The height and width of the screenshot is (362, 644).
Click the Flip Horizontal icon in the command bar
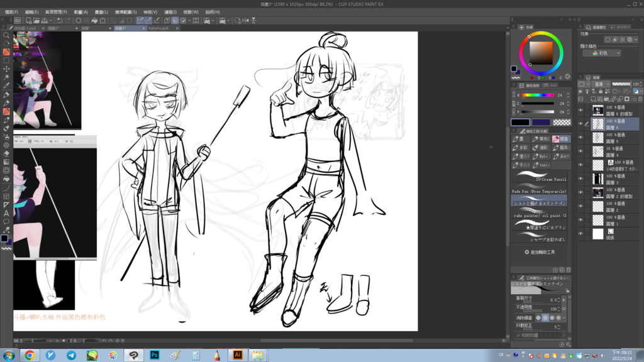pyautogui.click(x=246, y=20)
